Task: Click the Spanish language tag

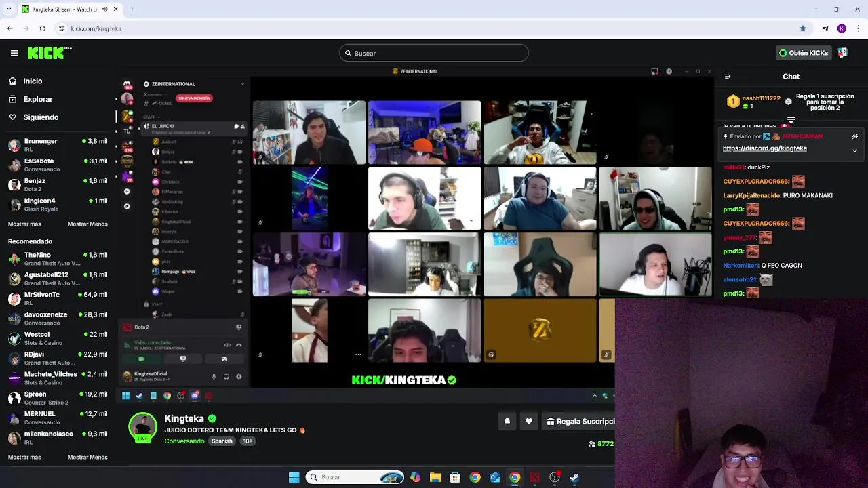Action: tap(222, 441)
